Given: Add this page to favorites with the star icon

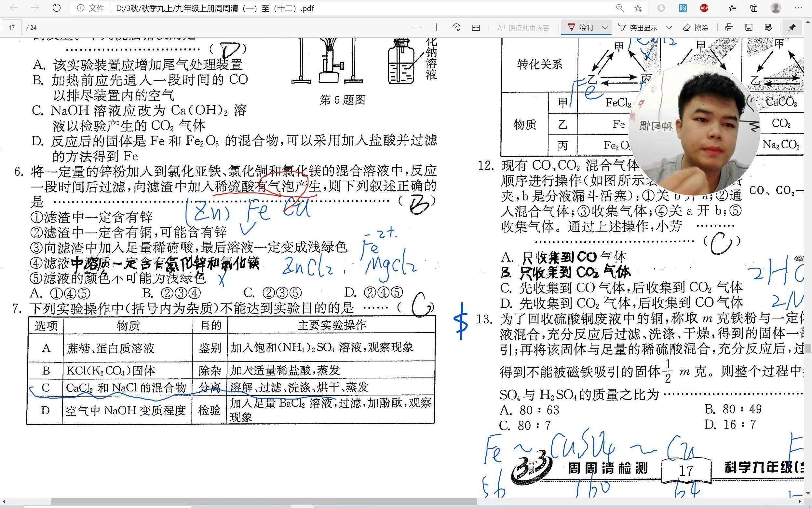Looking at the screenshot, I should pos(638,8).
